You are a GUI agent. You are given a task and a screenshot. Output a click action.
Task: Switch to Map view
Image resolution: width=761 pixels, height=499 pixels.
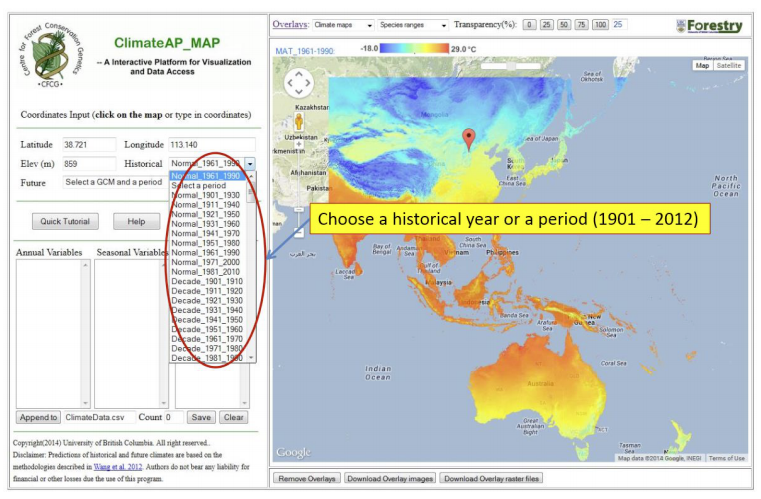point(702,66)
